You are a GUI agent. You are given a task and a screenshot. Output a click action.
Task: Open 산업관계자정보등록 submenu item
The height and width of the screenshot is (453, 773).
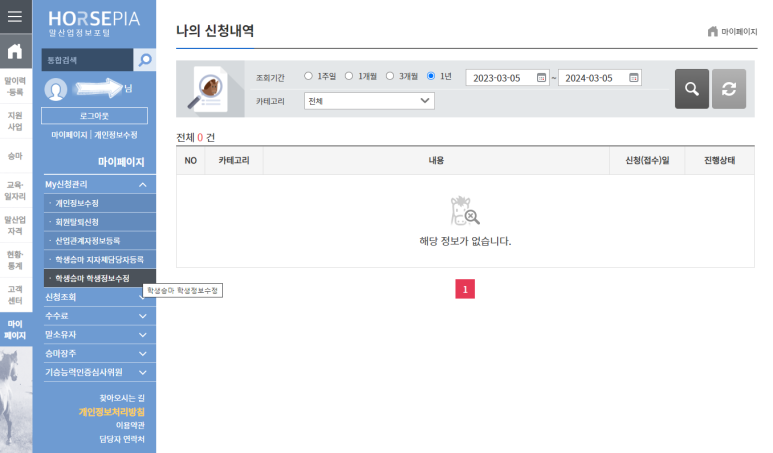[100, 241]
